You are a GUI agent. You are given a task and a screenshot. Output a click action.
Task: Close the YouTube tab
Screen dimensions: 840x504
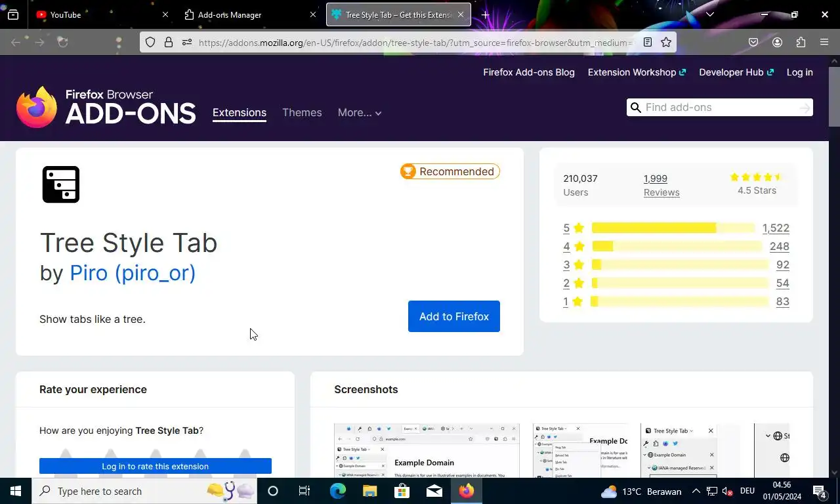point(165,14)
